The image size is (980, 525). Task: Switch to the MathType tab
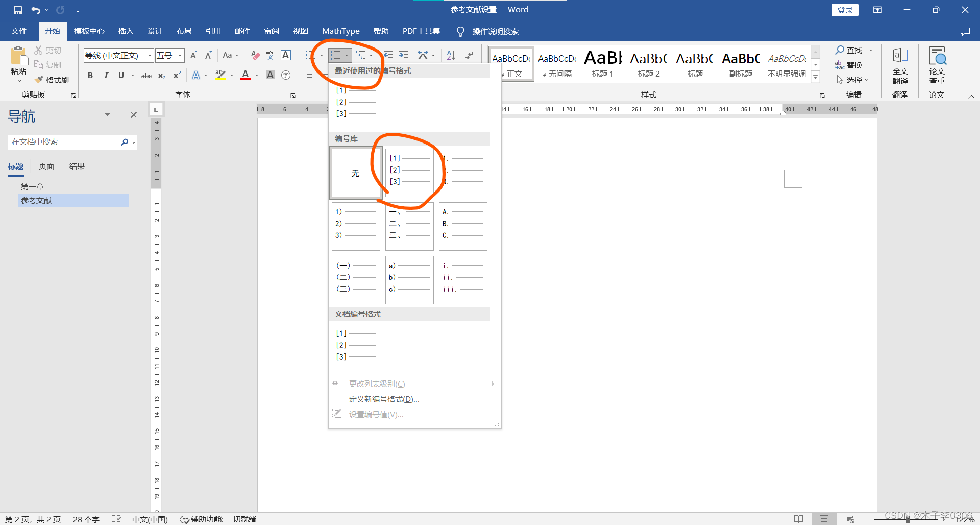tap(340, 31)
